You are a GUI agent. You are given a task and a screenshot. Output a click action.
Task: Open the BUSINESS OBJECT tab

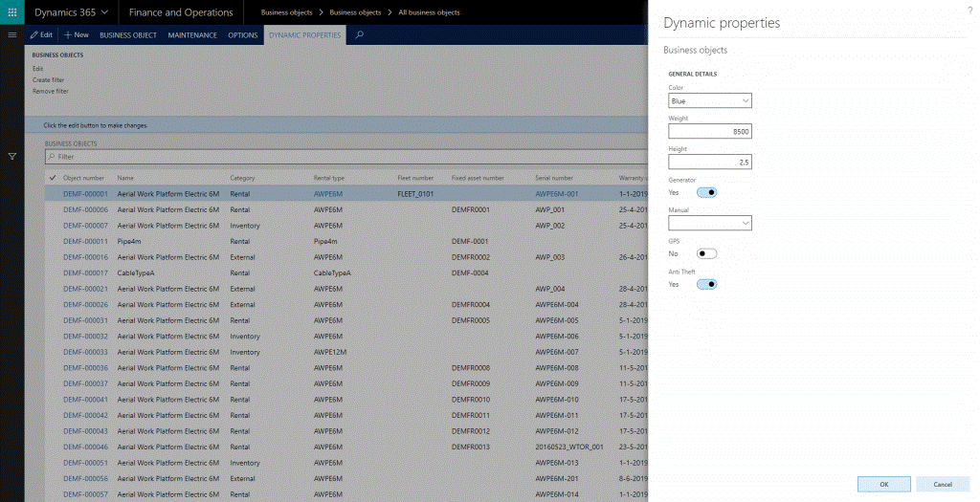(128, 35)
